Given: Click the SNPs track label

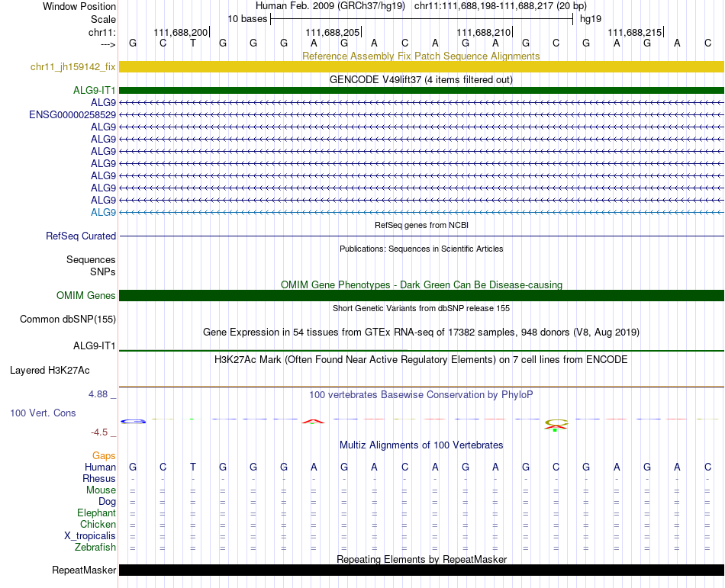Looking at the screenshot, I should [x=103, y=272].
